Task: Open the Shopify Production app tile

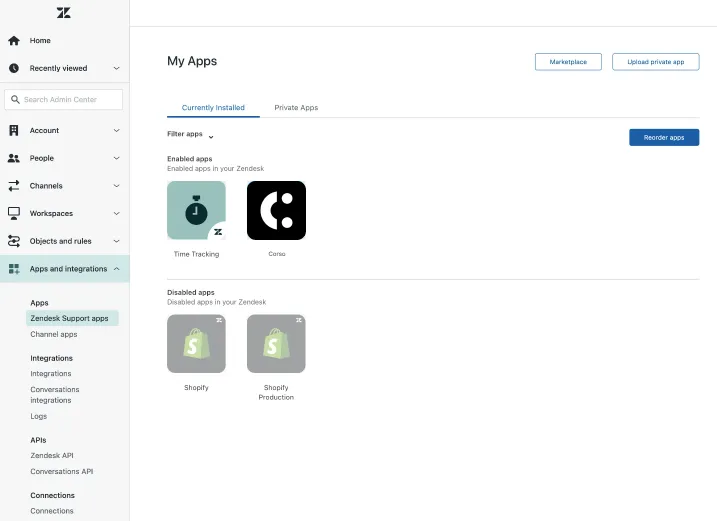Action: [x=276, y=344]
